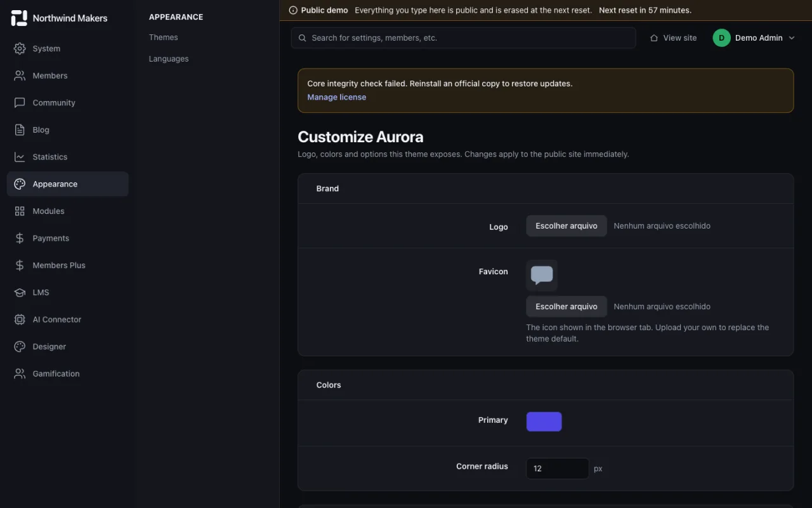Click the Northwind Makers site name
Image resolution: width=812 pixels, height=508 pixels.
[x=70, y=18]
